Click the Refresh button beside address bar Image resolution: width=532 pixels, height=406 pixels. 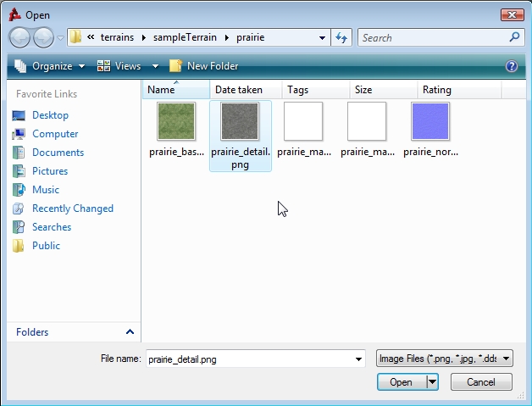(x=341, y=37)
